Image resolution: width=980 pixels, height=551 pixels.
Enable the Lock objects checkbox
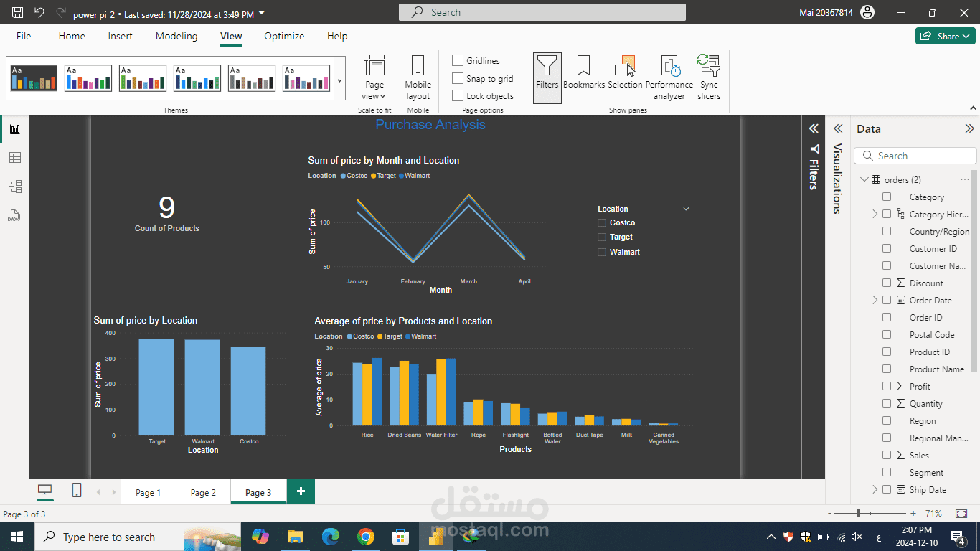(x=458, y=95)
